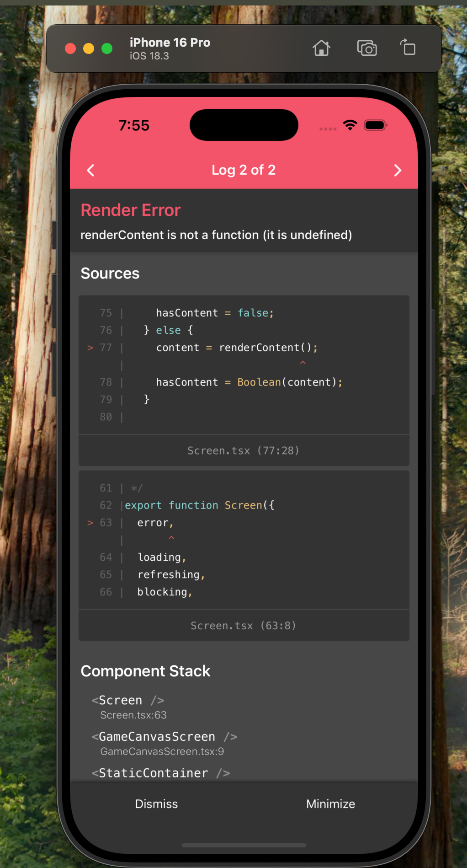Viewport: 467px width, 868px height.
Task: Take a screenshot with the camera icon
Action: 366,48
